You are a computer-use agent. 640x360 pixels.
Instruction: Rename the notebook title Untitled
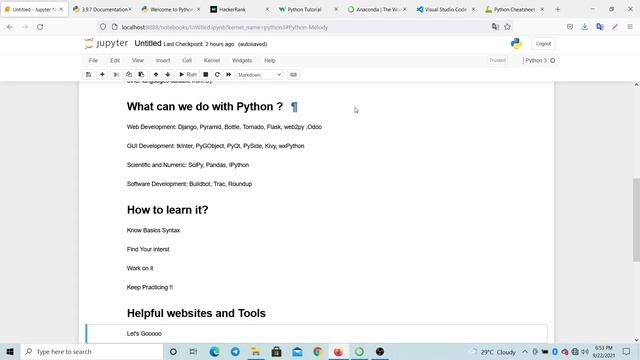coord(148,43)
